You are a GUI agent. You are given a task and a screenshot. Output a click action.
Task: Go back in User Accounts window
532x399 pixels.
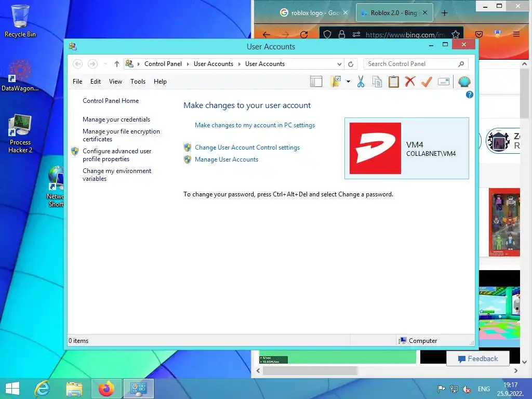(78, 64)
